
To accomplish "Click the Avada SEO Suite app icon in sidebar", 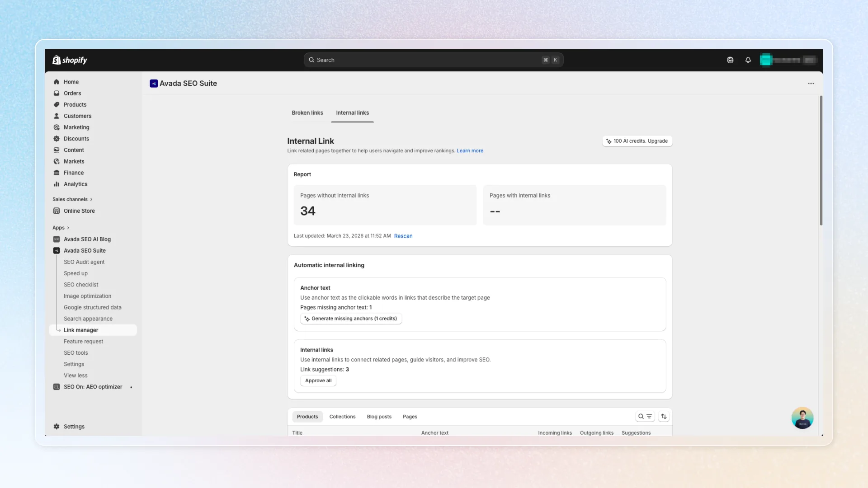I will click(x=57, y=250).
